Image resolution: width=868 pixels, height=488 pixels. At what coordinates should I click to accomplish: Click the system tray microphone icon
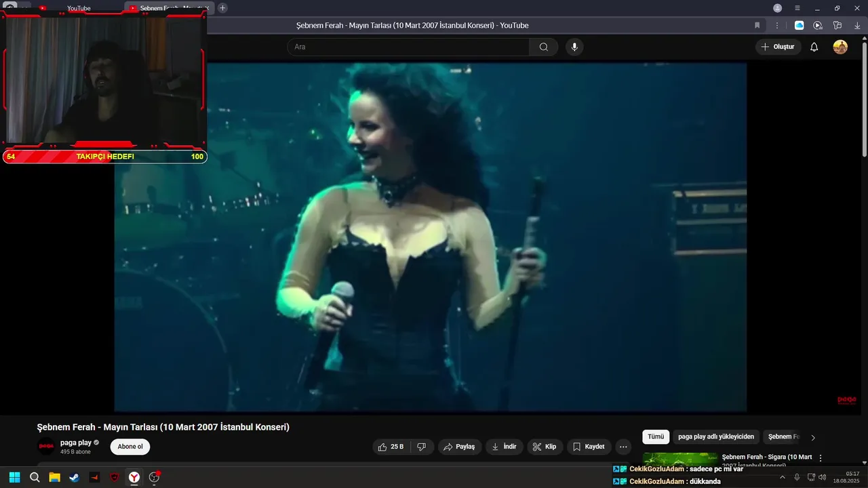[797, 477]
